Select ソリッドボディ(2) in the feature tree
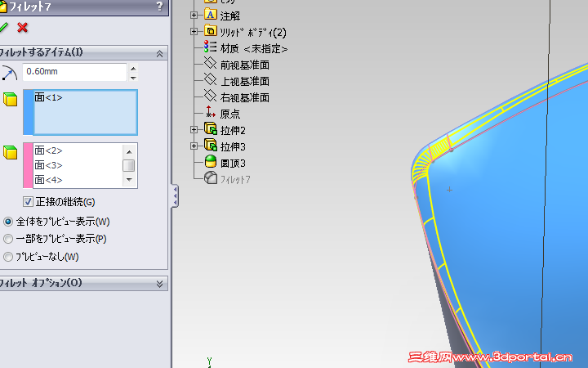 click(x=253, y=33)
